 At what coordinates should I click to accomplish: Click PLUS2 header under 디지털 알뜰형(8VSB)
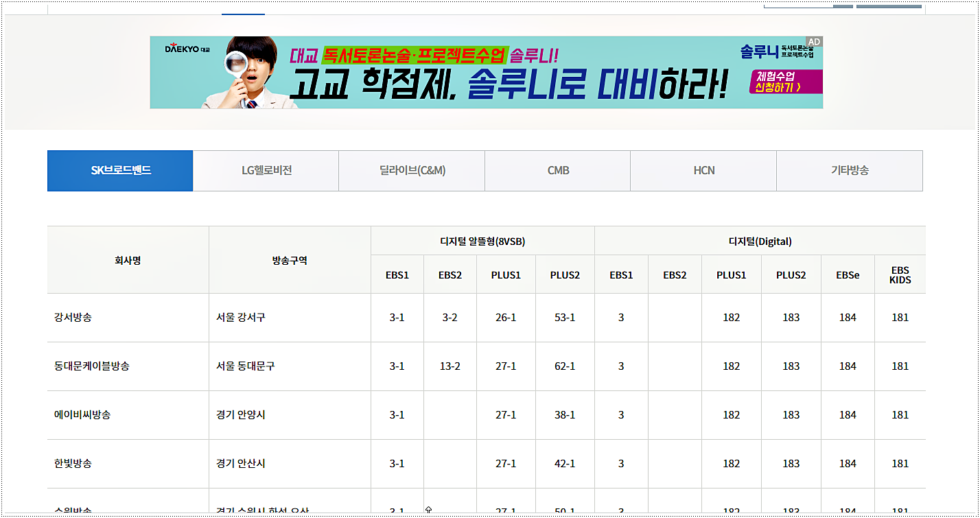point(565,275)
